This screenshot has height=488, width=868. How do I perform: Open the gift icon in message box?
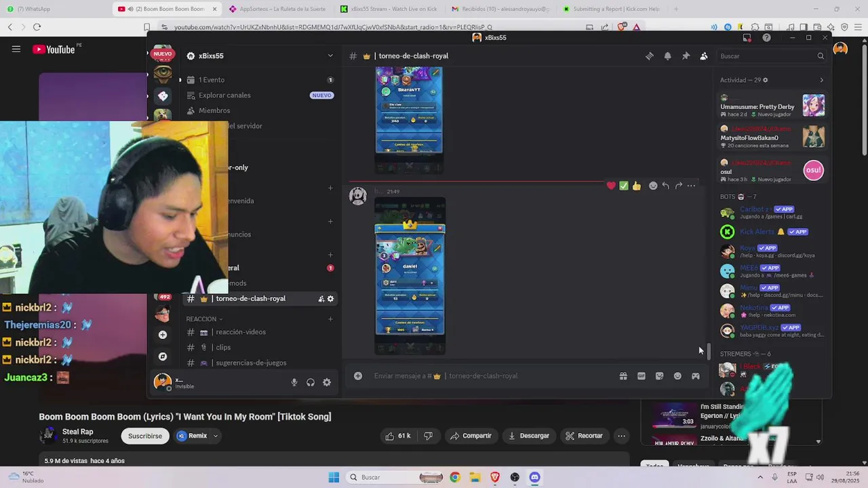coord(623,376)
